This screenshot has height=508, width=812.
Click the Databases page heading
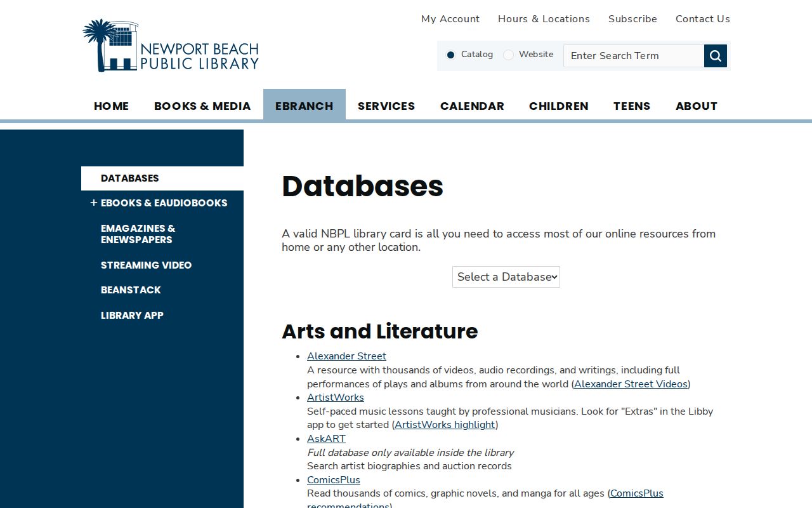(x=362, y=186)
